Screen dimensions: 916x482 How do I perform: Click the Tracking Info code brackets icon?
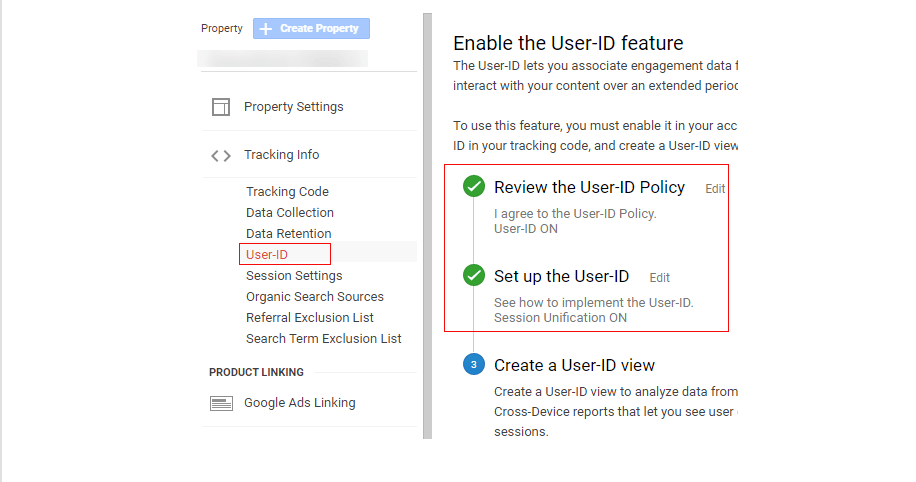[x=221, y=155]
